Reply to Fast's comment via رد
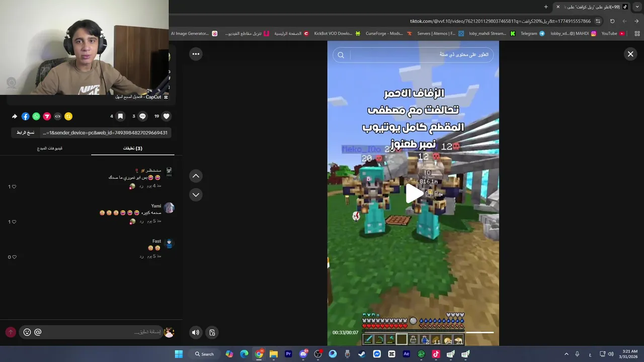Screen dimensions: 644x362 (141, 256)
